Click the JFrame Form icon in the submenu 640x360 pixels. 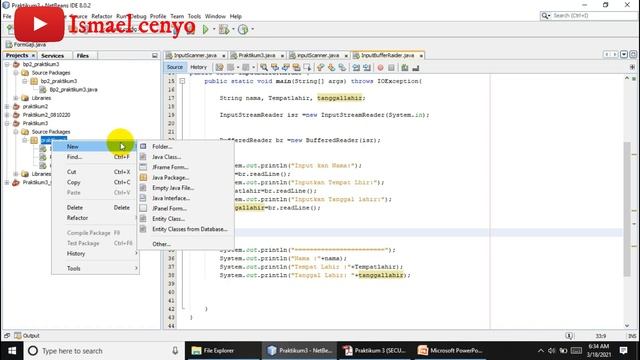(x=143, y=167)
